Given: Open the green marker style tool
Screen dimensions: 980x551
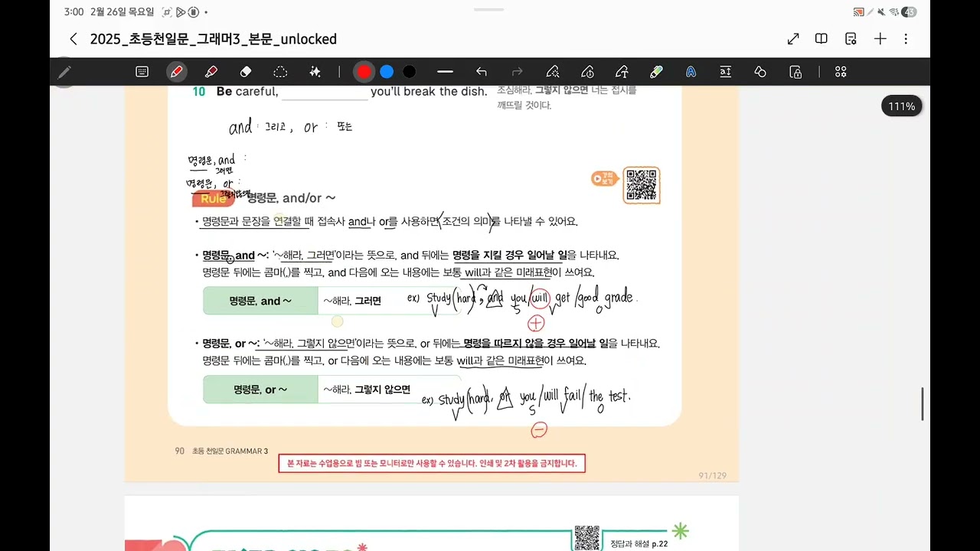Looking at the screenshot, I should point(656,71).
